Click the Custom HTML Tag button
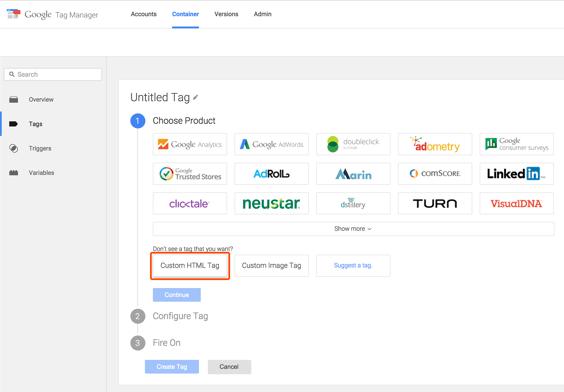The image size is (564, 392). click(190, 265)
